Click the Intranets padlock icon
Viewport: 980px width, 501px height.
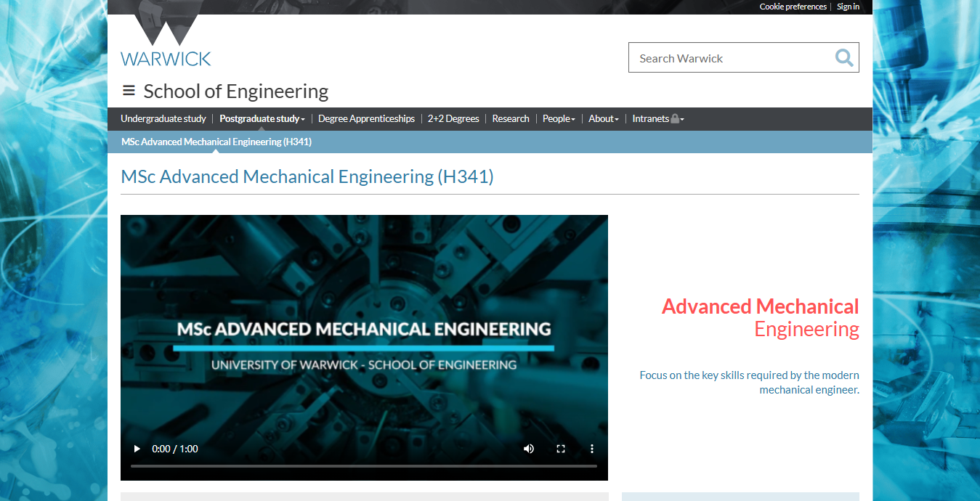click(x=675, y=119)
